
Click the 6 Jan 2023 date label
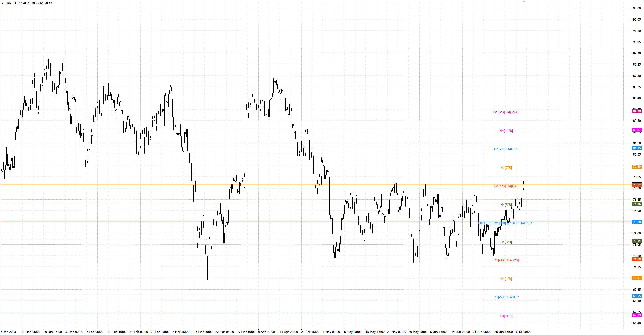click(x=8, y=332)
